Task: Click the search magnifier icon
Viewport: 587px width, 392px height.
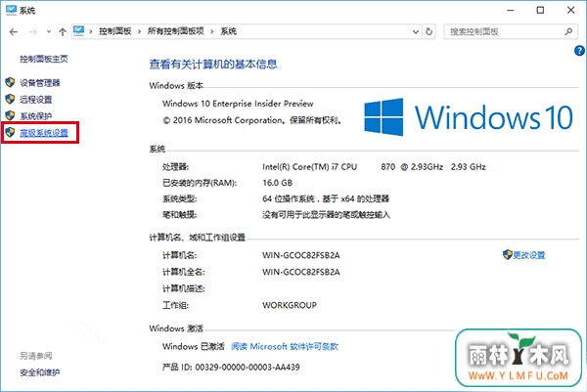Action: click(x=568, y=32)
